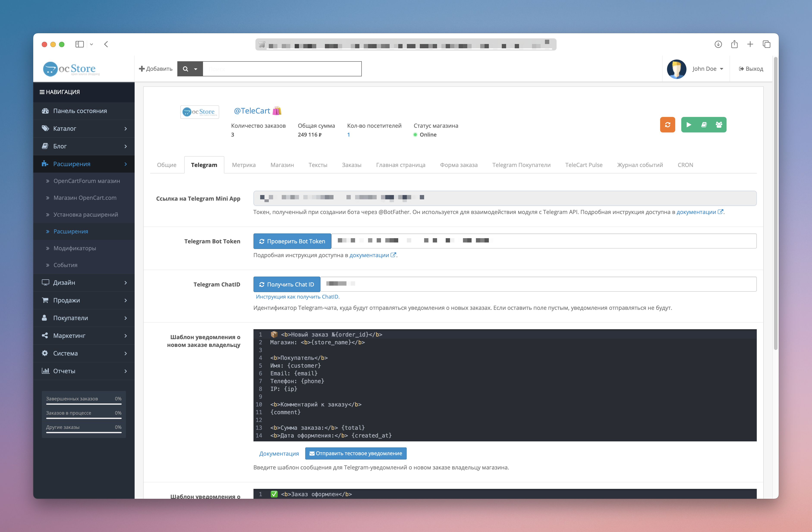Click the orange refresh icon button

tap(667, 124)
